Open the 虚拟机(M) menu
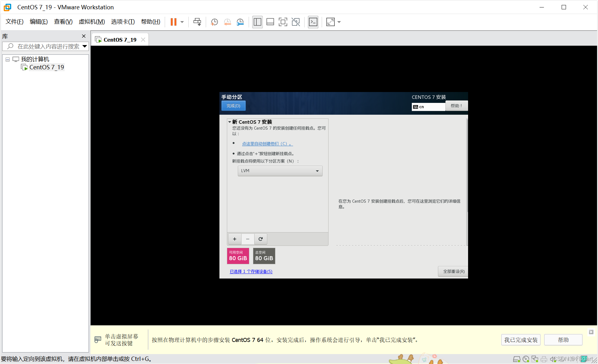Viewport: 598px width, 364px height. pos(92,21)
